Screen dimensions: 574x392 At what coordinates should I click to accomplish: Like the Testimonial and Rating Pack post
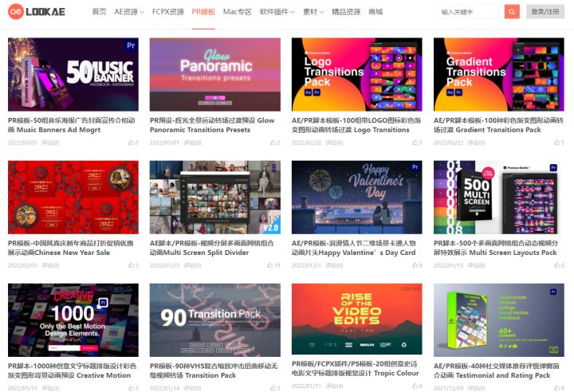(560, 388)
